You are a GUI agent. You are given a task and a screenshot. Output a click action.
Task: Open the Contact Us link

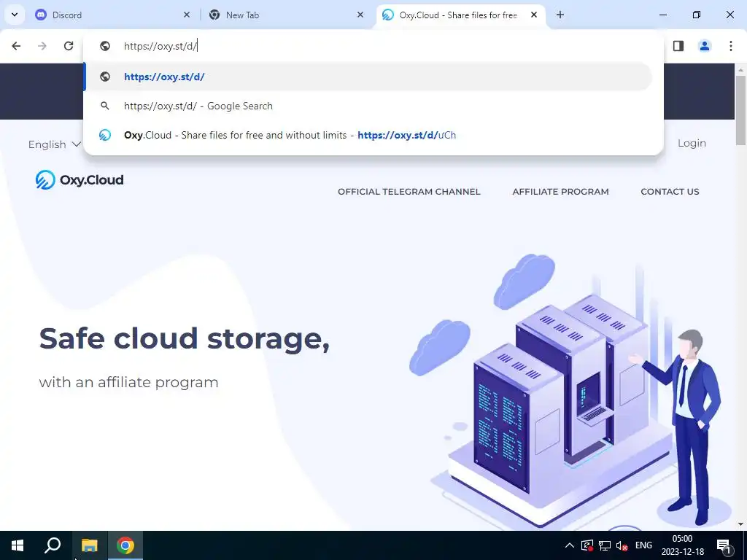[670, 192]
